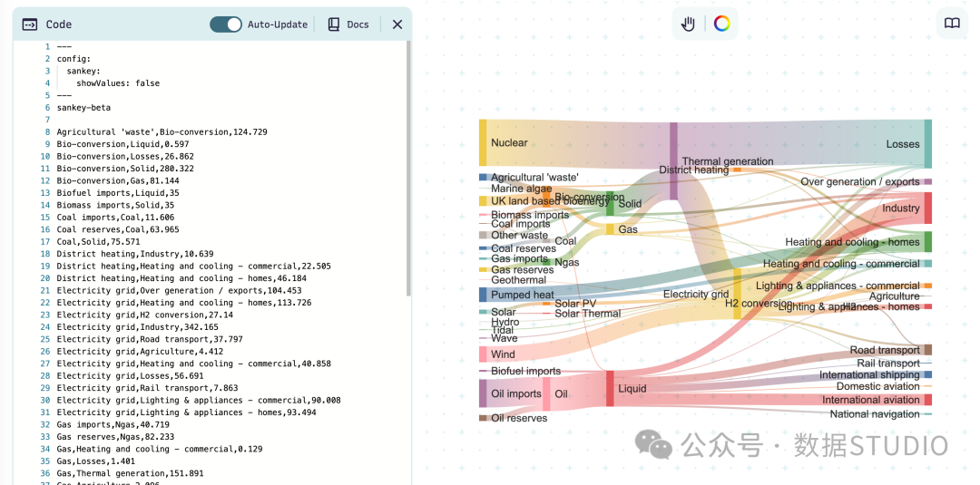Click the Solar Thermal node label

point(587,314)
